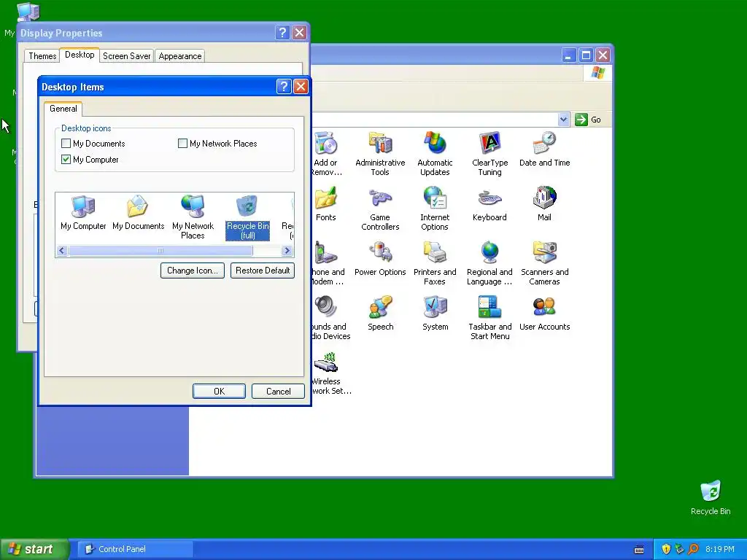Open Date and Time settings
The height and width of the screenshot is (560, 747).
[544, 149]
